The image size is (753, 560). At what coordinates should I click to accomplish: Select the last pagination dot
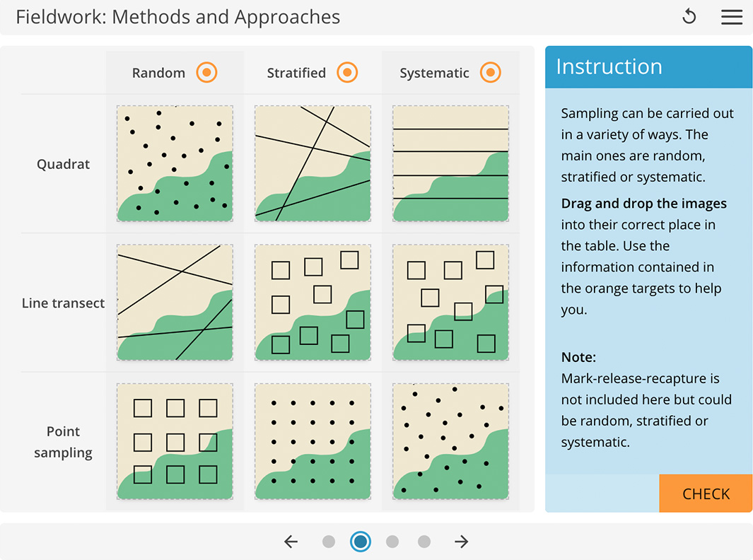click(x=424, y=541)
